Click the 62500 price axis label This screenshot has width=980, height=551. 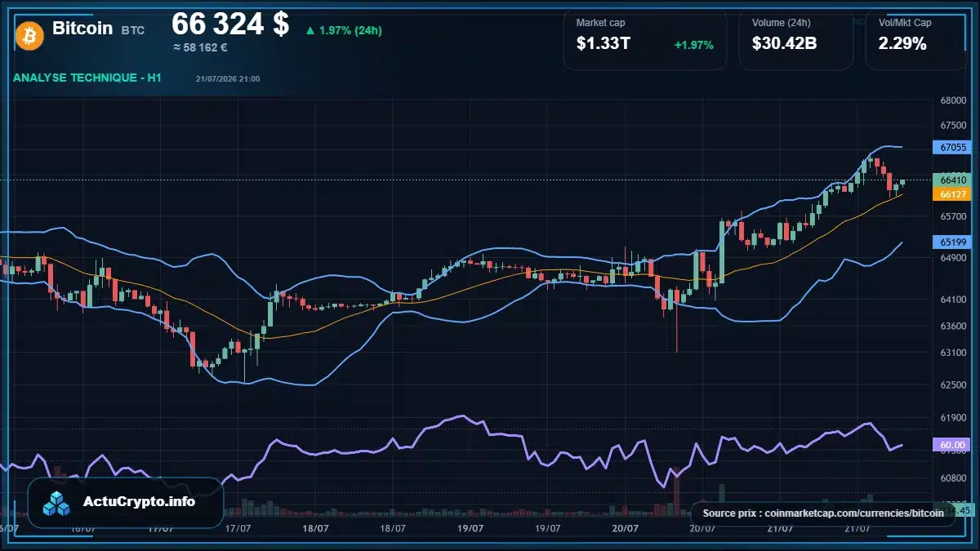(x=953, y=384)
